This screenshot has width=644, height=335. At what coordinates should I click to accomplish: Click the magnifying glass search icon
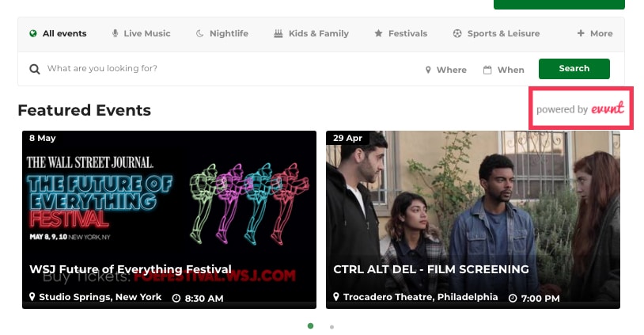tap(35, 70)
